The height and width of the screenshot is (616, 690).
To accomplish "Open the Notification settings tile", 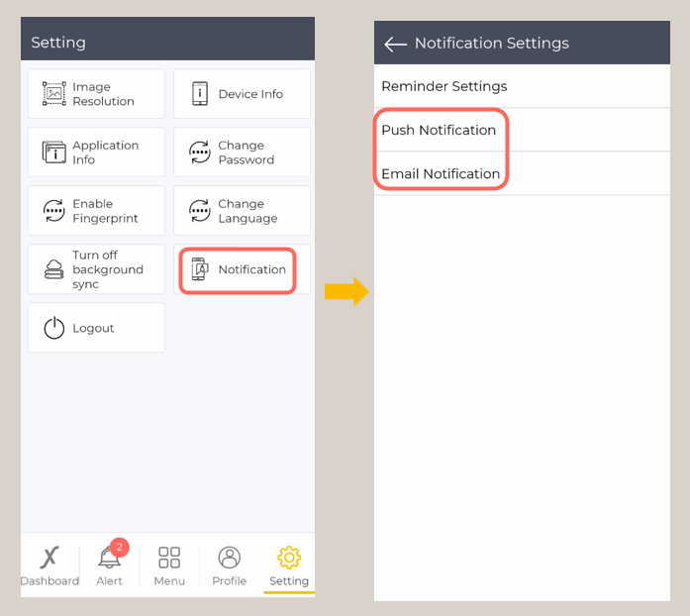I will pos(238,270).
